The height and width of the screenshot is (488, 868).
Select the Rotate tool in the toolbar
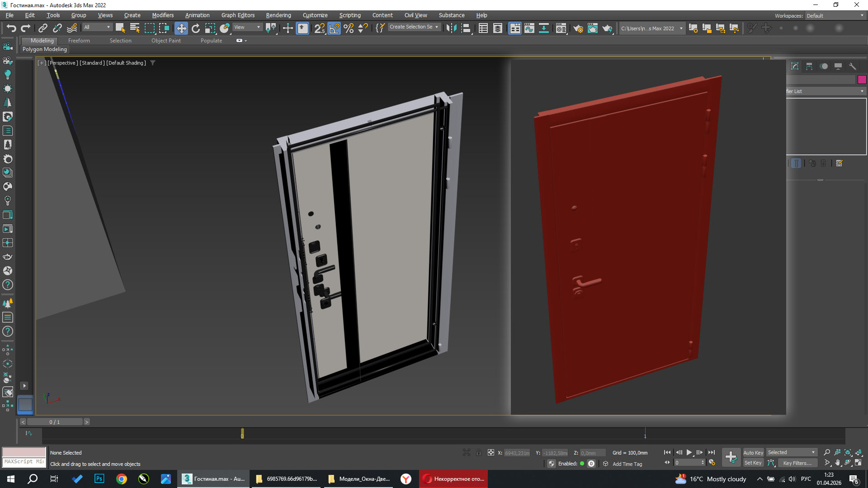pyautogui.click(x=195, y=28)
